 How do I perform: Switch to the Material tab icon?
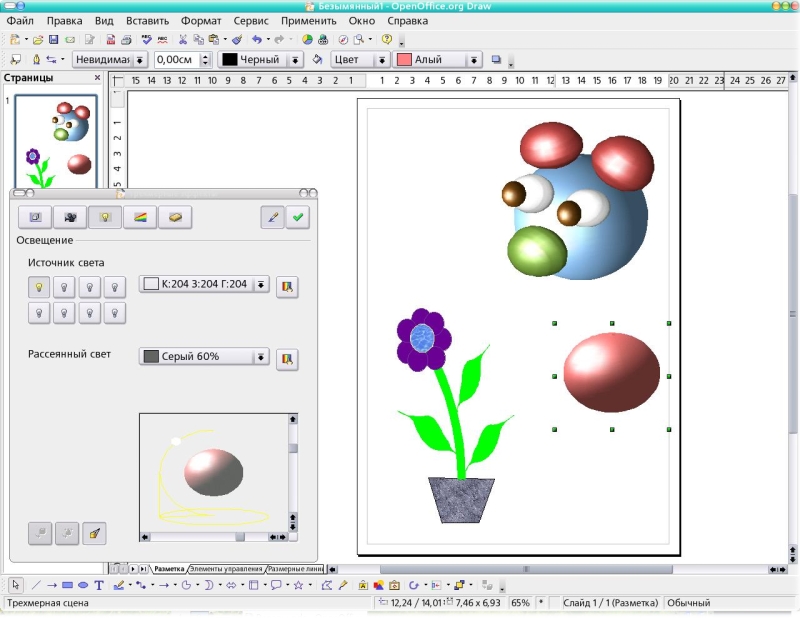(x=175, y=217)
